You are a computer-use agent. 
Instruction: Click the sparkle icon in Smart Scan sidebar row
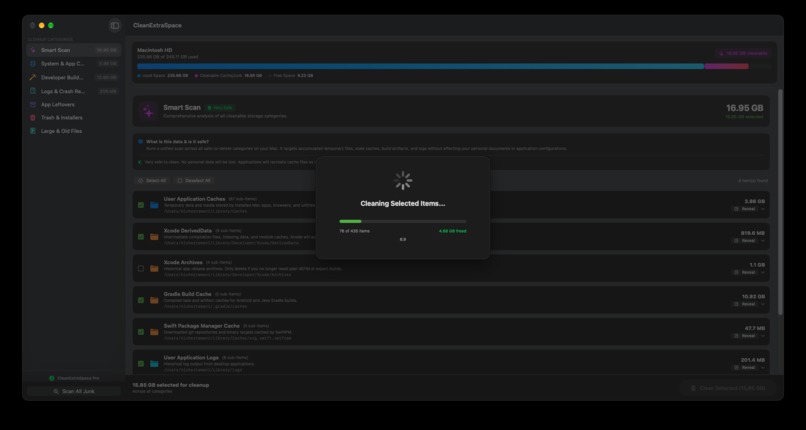pos(33,50)
